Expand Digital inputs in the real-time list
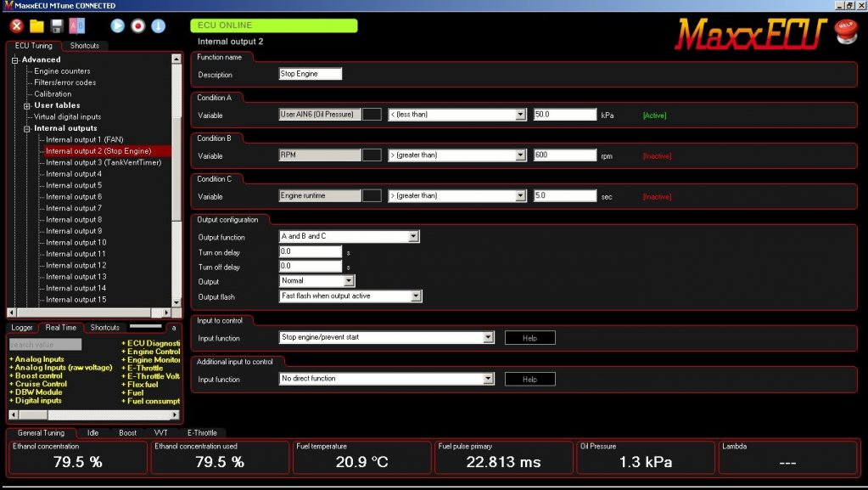 (x=36, y=400)
